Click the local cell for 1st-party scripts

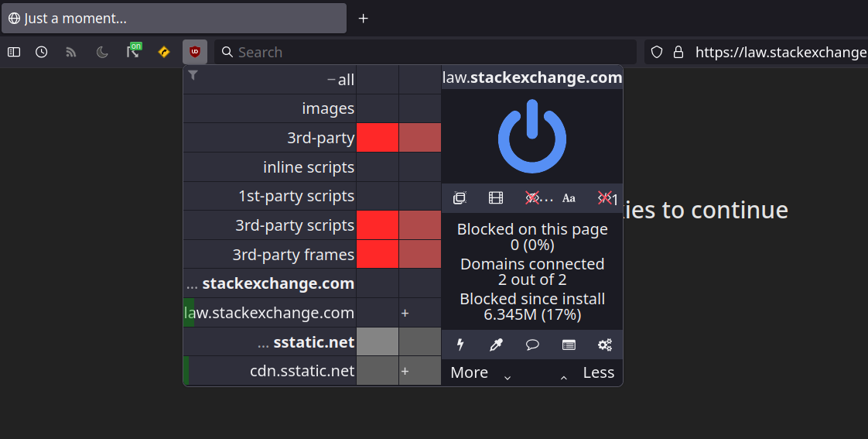[x=420, y=196]
